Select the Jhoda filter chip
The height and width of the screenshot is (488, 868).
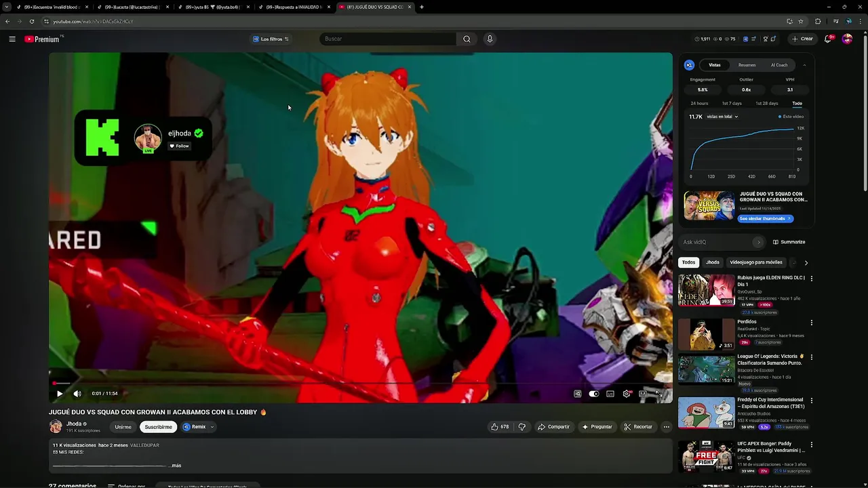pyautogui.click(x=713, y=262)
